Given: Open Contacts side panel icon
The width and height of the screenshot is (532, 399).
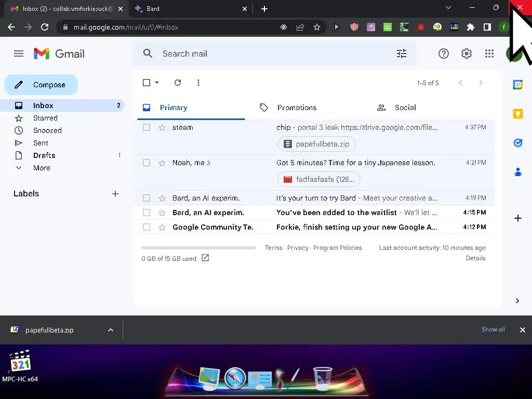Looking at the screenshot, I should (518, 172).
